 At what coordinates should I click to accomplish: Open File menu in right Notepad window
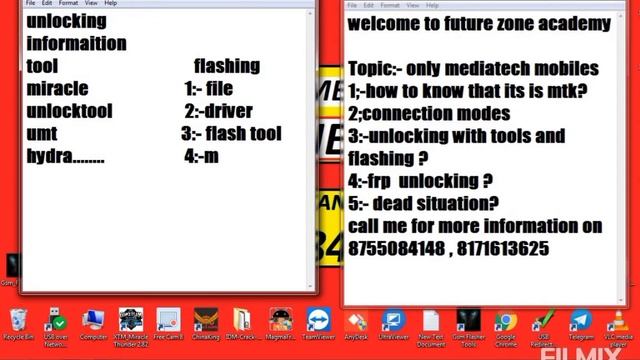(x=352, y=5)
